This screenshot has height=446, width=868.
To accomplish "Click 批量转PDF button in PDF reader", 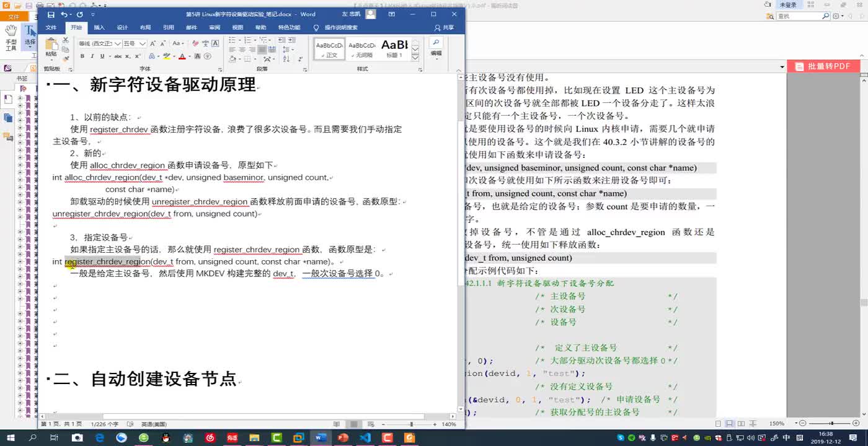I will click(824, 66).
